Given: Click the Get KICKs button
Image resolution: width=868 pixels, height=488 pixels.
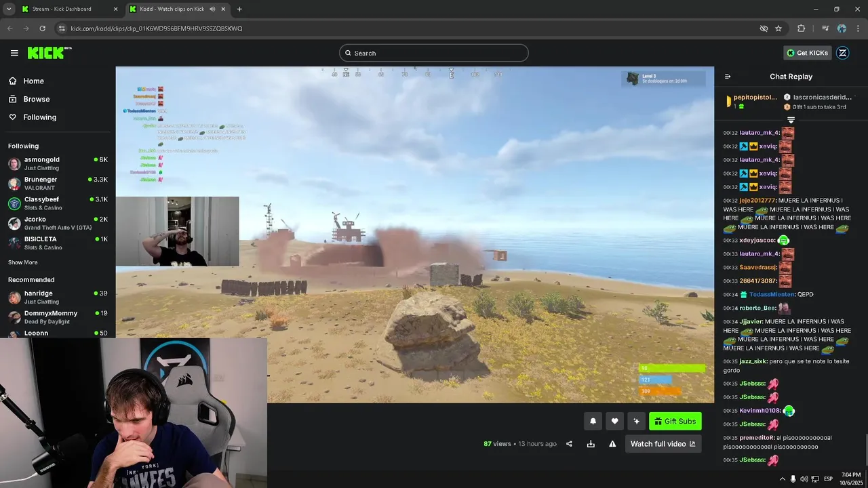Looking at the screenshot, I should click(808, 53).
